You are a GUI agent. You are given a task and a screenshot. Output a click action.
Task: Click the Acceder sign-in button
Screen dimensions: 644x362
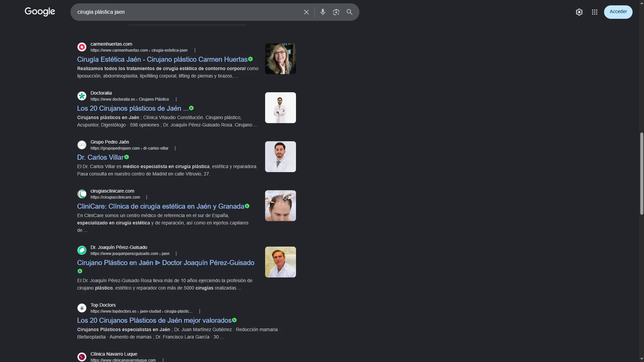tap(618, 12)
